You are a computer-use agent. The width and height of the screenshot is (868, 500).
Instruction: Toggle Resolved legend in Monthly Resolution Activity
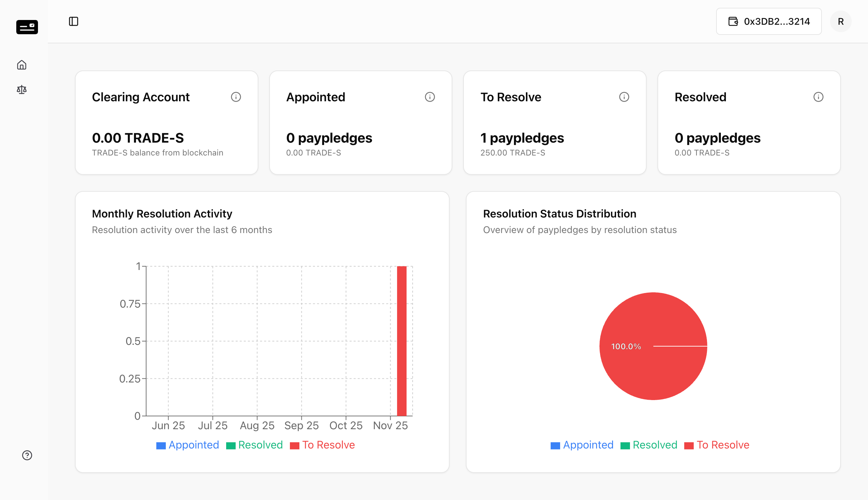[x=254, y=445]
